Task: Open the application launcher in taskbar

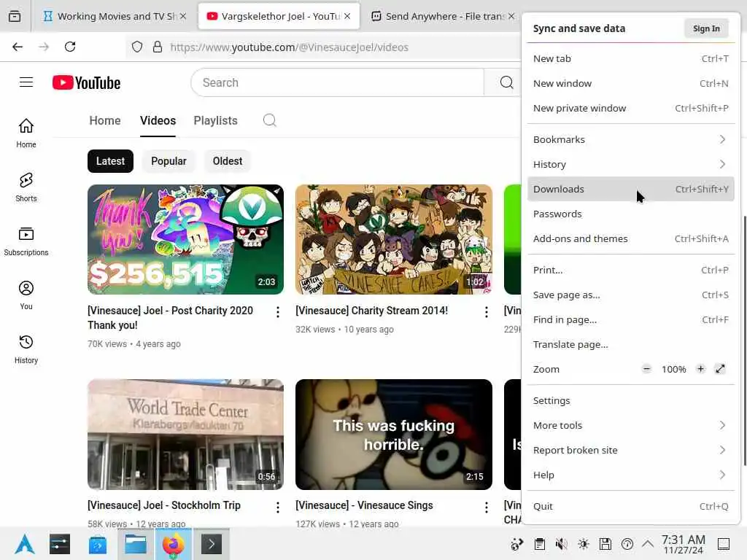Action: (x=25, y=544)
